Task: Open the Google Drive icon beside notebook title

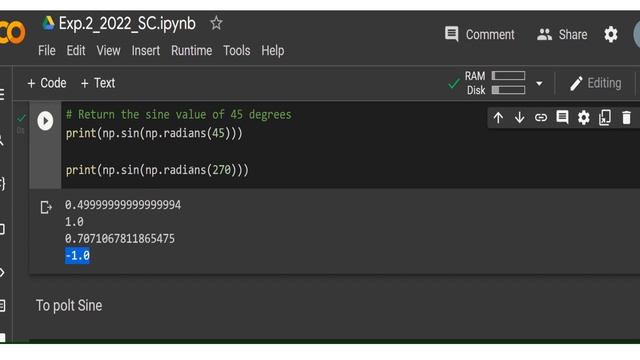Action: point(48,23)
